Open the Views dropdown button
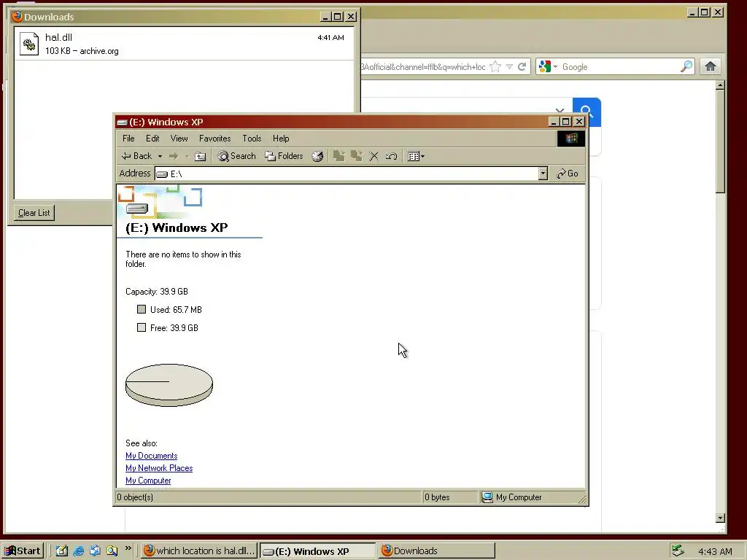Screen dimensions: 747x560 (x=416, y=156)
